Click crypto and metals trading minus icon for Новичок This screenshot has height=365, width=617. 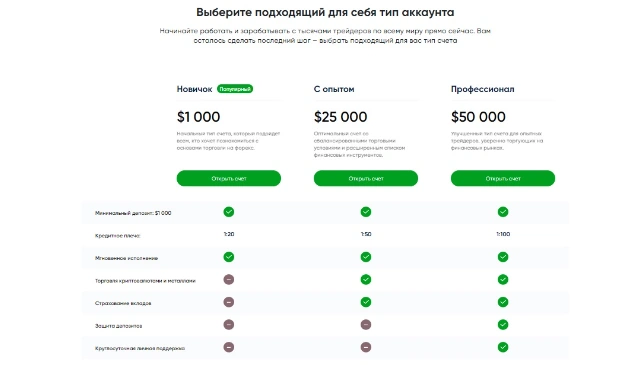click(x=229, y=280)
